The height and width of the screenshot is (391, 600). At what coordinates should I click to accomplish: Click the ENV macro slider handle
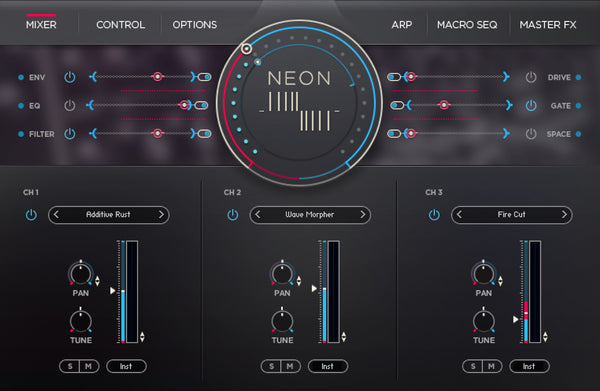tap(157, 77)
